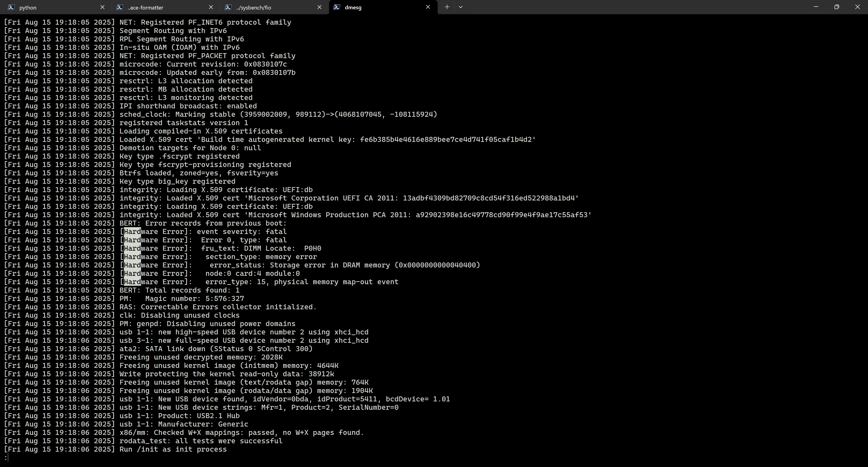Switch to the ../sysbench/fio tab
The width and height of the screenshot is (868, 467).
273,7
